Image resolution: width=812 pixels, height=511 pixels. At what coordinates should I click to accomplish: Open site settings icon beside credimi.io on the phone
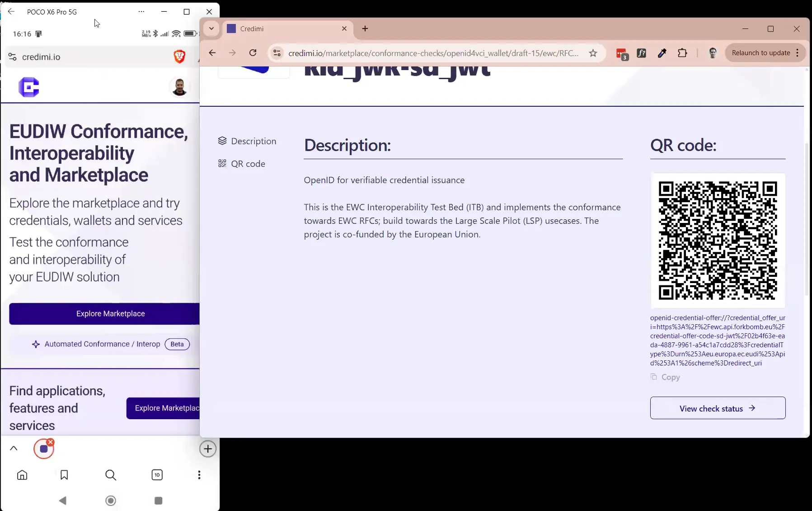click(13, 57)
